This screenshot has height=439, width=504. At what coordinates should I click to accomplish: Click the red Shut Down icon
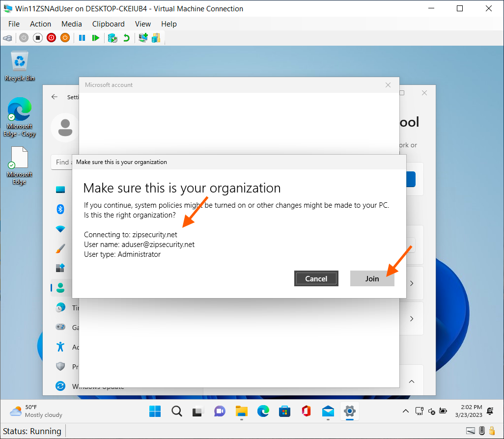pos(51,38)
